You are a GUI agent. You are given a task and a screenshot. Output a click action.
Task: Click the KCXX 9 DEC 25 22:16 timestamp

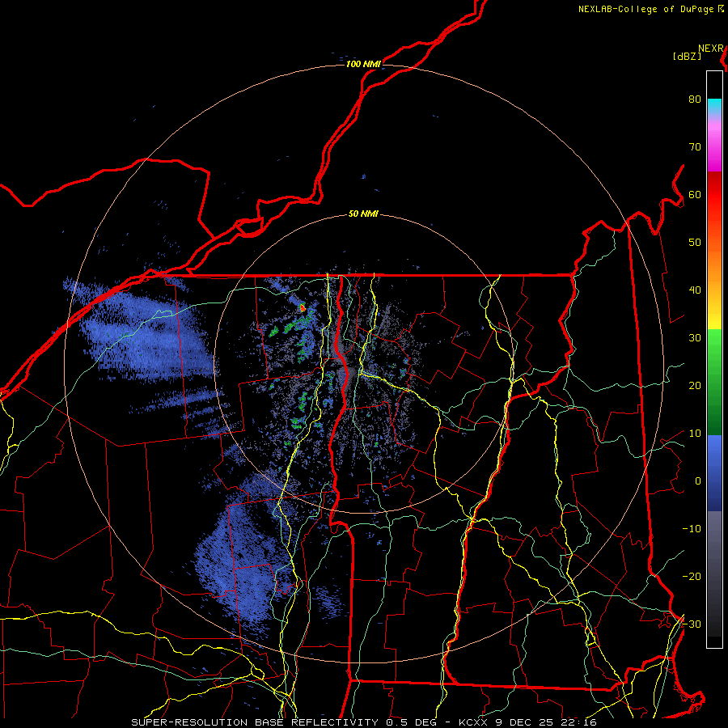click(x=527, y=722)
